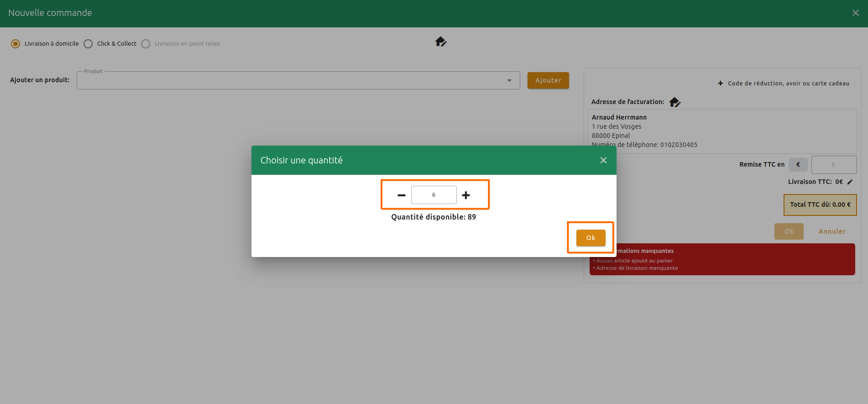The height and width of the screenshot is (404, 868).
Task: Click Arnaud Herrmann billing name
Action: [x=619, y=117]
